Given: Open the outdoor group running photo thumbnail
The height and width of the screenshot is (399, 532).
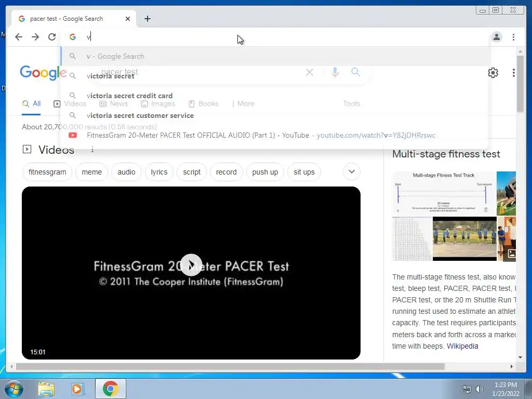Looking at the screenshot, I should (x=464, y=239).
